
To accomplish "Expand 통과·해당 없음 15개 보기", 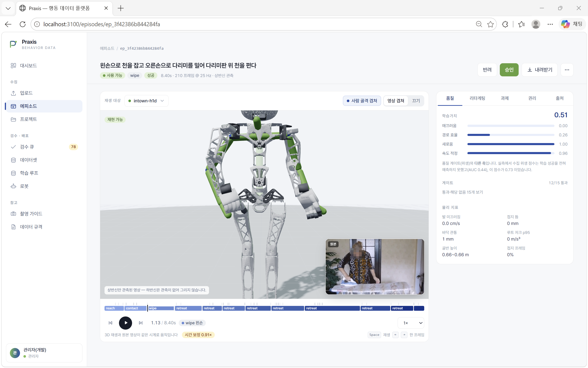I will pos(462,192).
